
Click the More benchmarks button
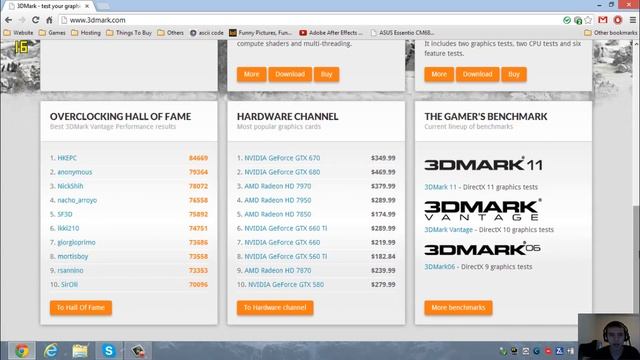pos(458,308)
